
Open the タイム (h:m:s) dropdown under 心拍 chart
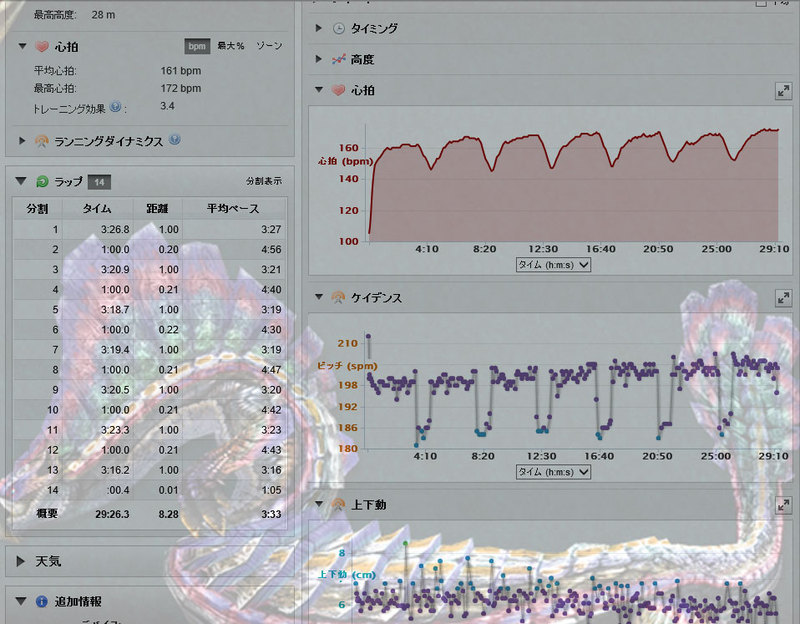tap(553, 265)
